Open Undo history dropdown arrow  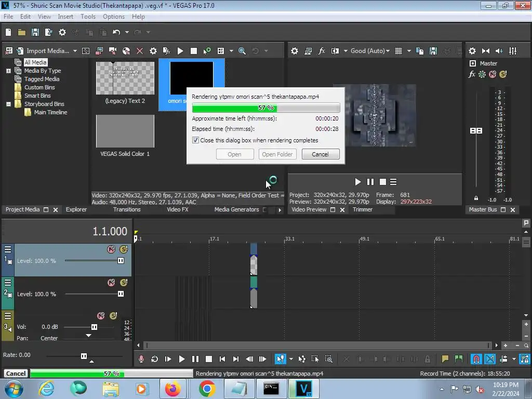coord(127,32)
